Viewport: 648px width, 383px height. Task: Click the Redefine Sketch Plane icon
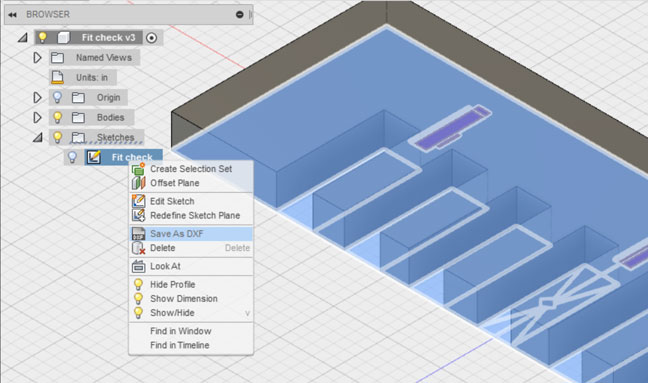138,215
